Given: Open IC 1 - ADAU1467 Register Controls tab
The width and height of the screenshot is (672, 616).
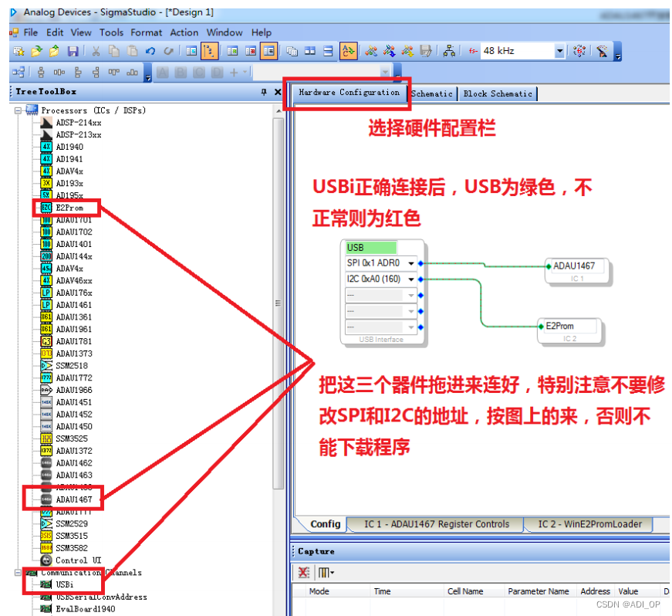Looking at the screenshot, I should tap(436, 524).
